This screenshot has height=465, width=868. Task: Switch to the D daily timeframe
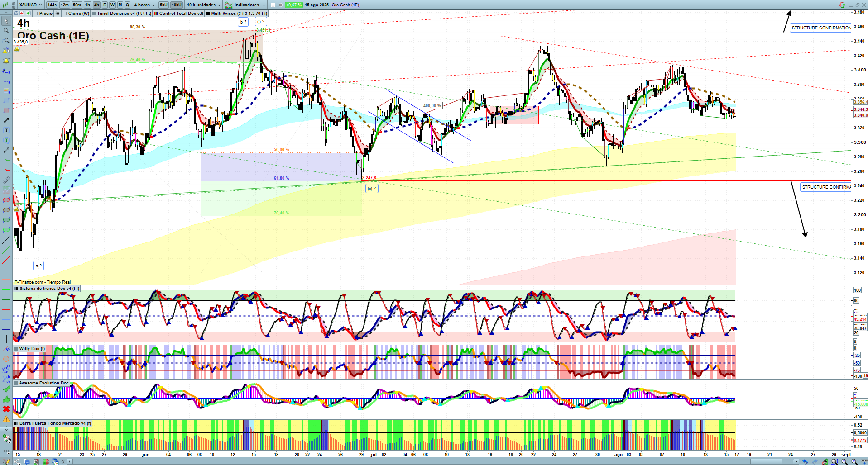click(105, 5)
